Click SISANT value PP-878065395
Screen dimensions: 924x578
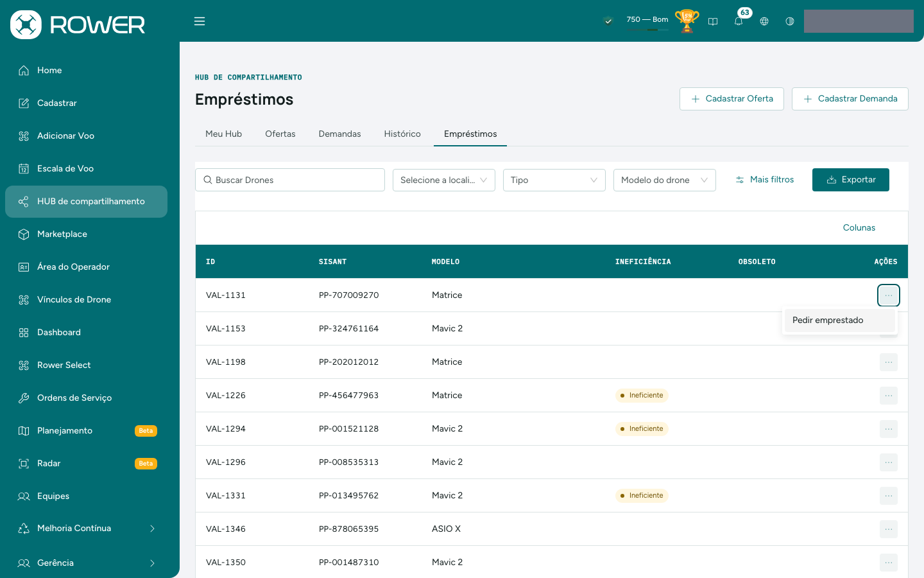(x=348, y=529)
